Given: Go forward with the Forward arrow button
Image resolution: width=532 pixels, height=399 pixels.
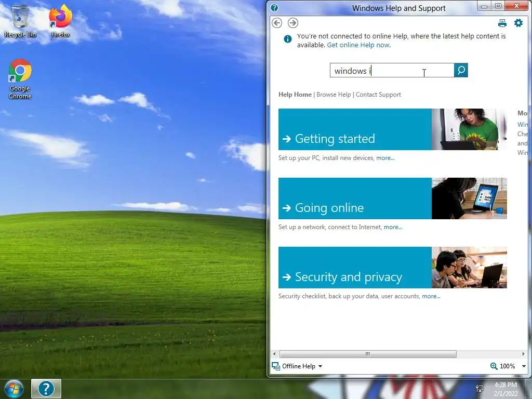Looking at the screenshot, I should pyautogui.click(x=293, y=23).
